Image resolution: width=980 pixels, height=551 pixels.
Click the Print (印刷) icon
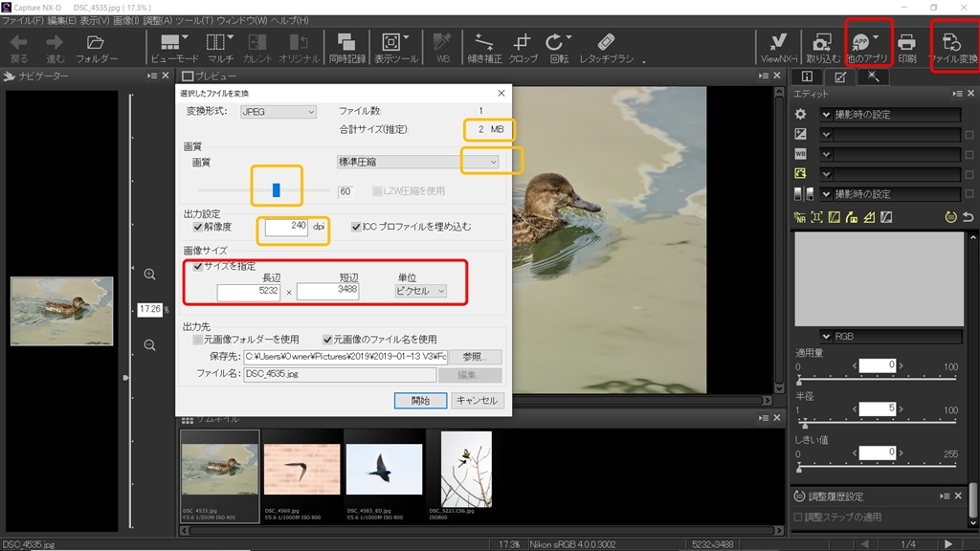tap(906, 43)
